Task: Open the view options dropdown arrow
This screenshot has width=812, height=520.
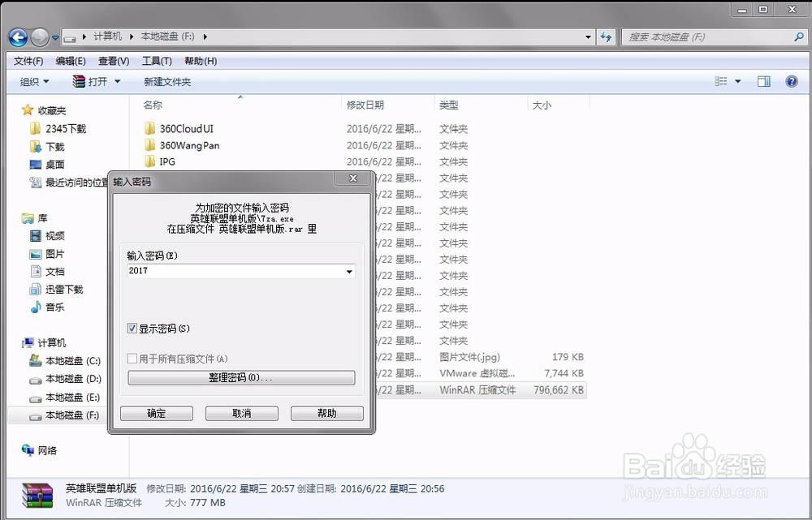Action: click(738, 81)
